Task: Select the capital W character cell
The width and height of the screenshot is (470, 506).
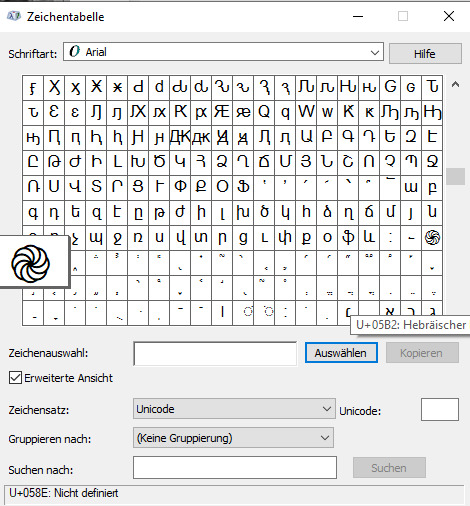Action: (x=306, y=112)
